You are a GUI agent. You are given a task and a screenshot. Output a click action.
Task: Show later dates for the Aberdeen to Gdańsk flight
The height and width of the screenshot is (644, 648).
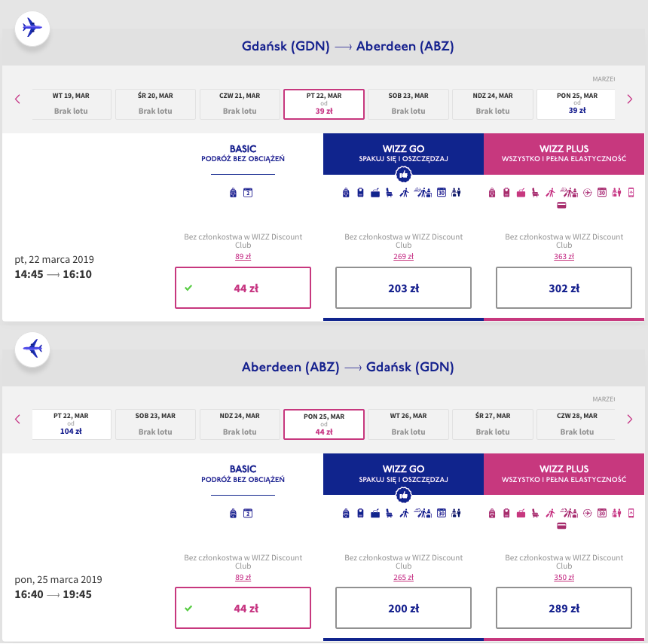(x=630, y=420)
